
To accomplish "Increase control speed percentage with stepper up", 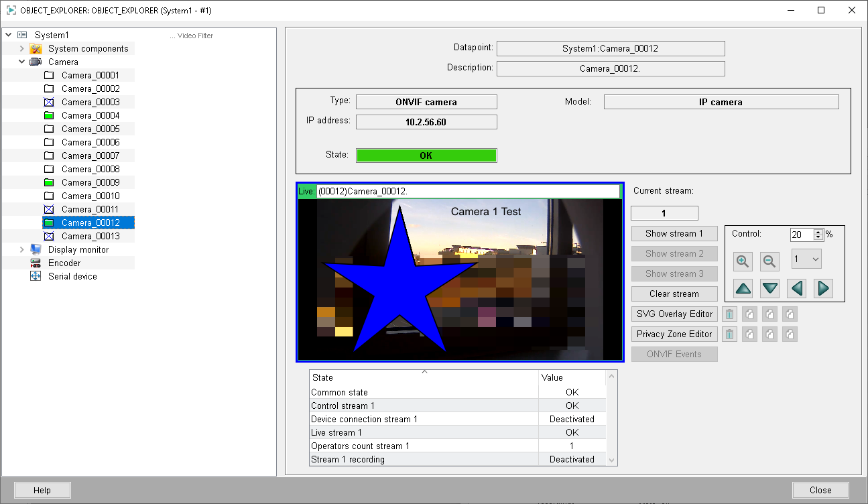I will coord(818,232).
